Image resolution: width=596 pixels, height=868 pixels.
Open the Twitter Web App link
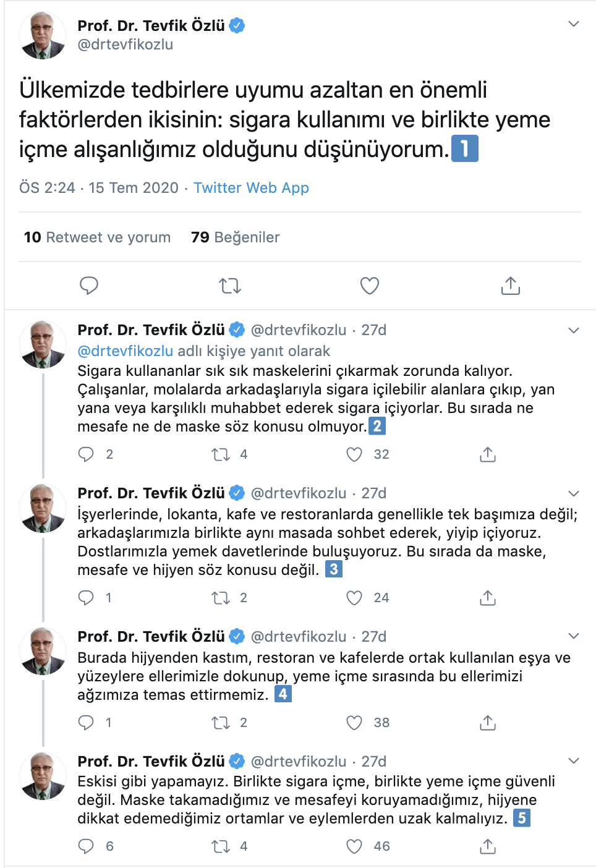click(251, 188)
